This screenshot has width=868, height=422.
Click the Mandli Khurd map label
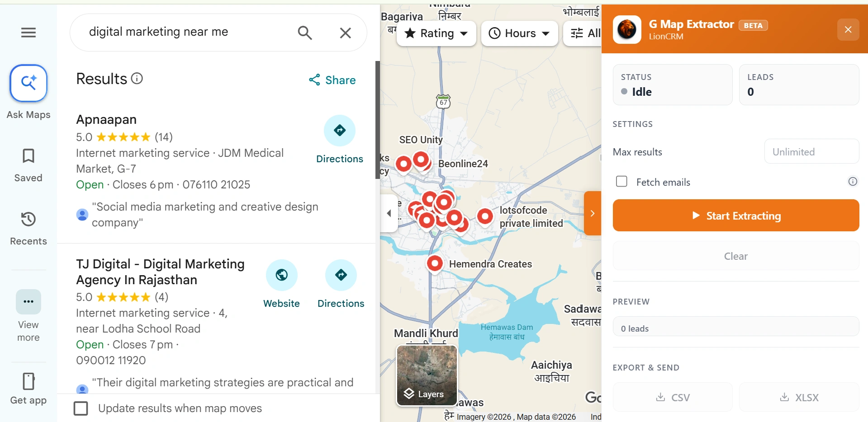tap(426, 333)
